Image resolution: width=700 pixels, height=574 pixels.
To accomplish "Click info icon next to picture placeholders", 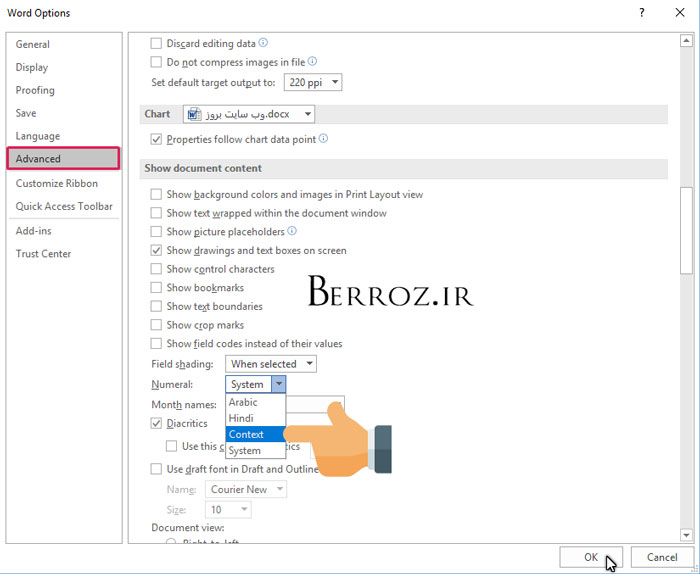I will [x=292, y=231].
